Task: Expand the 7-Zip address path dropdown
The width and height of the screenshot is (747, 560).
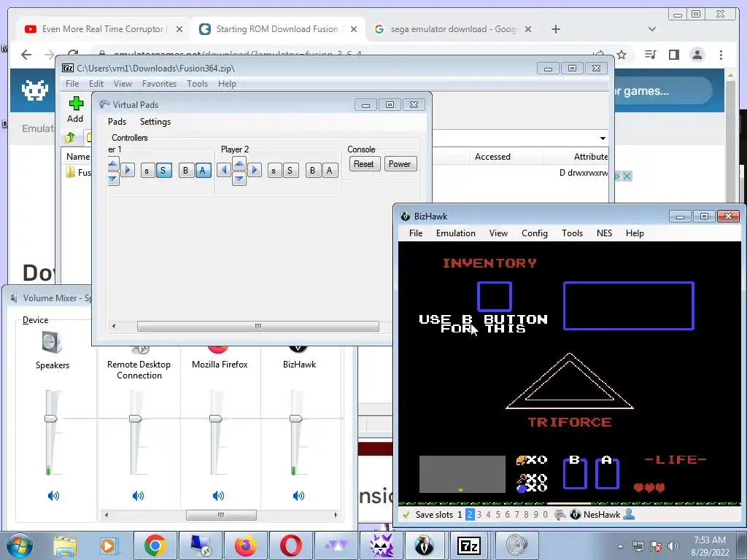Action: pyautogui.click(x=603, y=139)
